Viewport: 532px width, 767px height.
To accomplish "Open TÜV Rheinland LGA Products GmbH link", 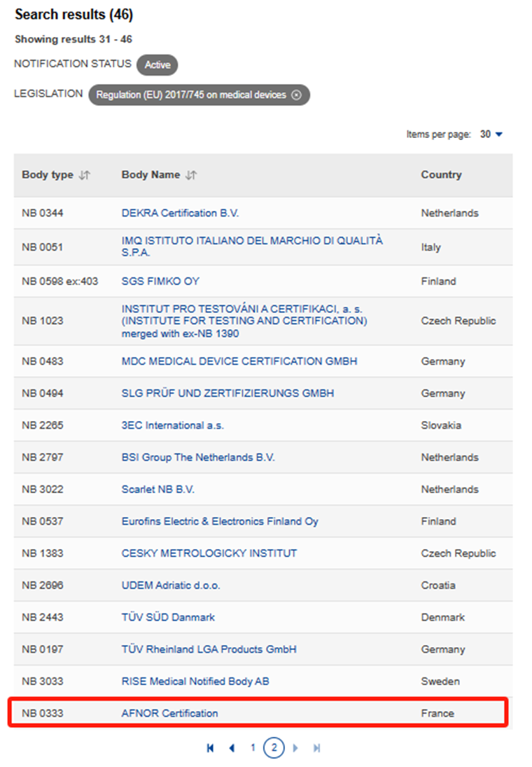I will point(209,649).
